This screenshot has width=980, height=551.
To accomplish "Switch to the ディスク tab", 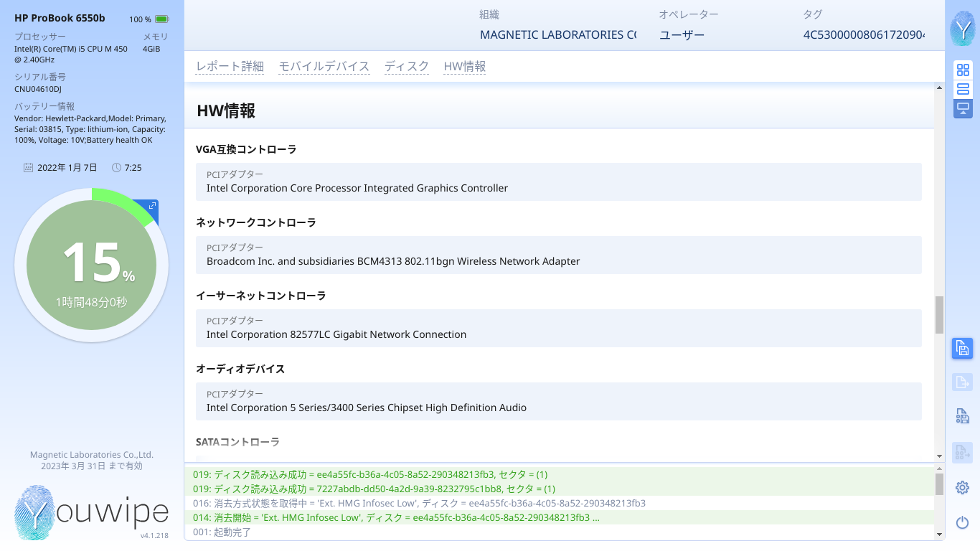I will (x=407, y=67).
